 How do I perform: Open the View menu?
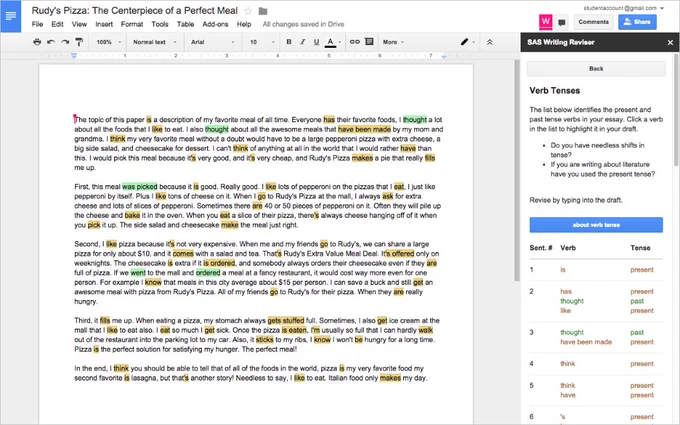(x=79, y=24)
